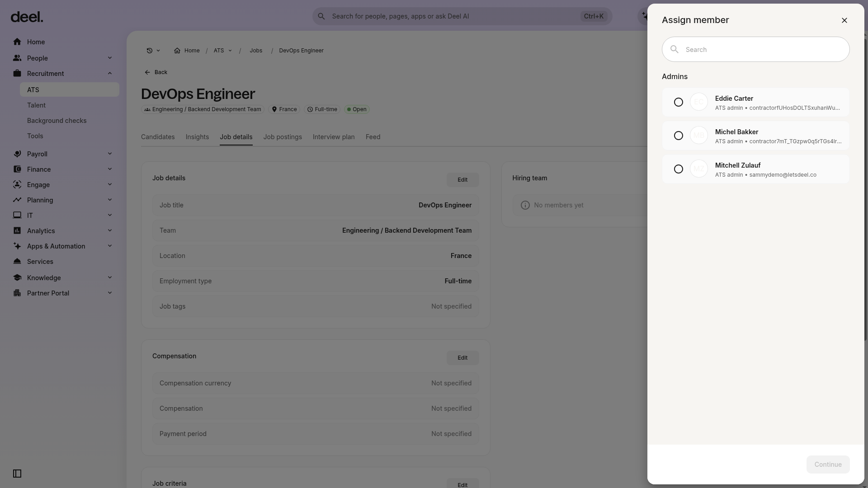This screenshot has width=868, height=488.
Task: Select Michel Bakker radio button
Action: pyautogui.click(x=678, y=136)
